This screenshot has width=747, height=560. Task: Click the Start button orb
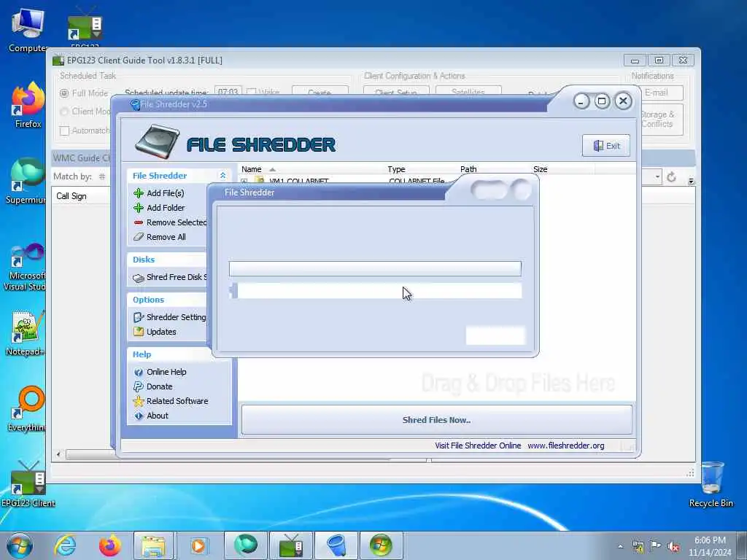20,545
